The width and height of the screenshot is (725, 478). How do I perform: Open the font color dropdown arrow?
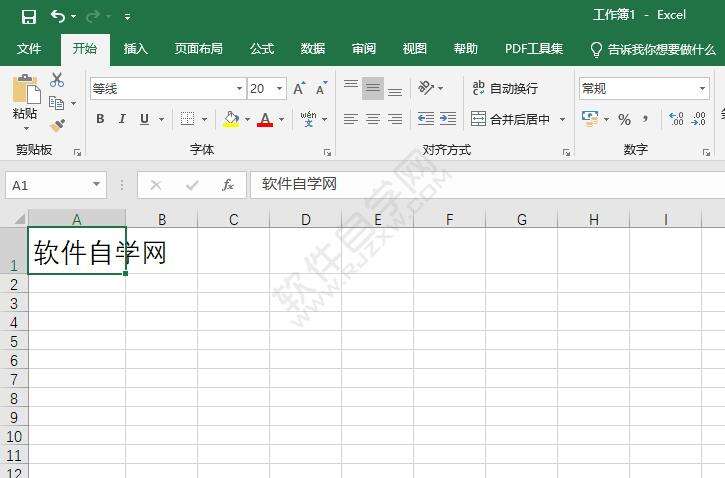(281, 120)
